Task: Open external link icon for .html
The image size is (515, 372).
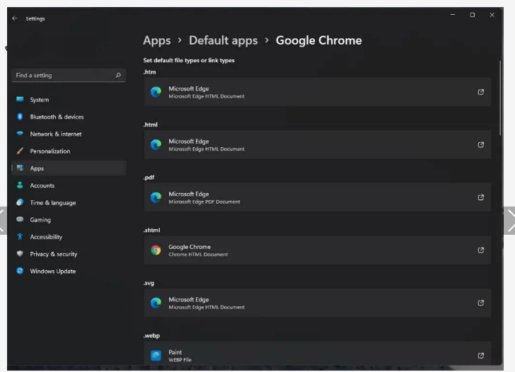Action: tap(481, 145)
